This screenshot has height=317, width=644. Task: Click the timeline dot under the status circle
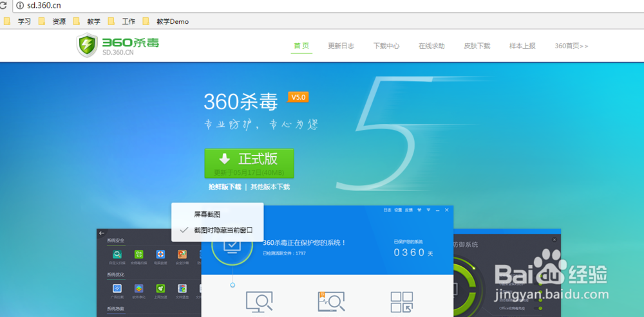[232, 285]
